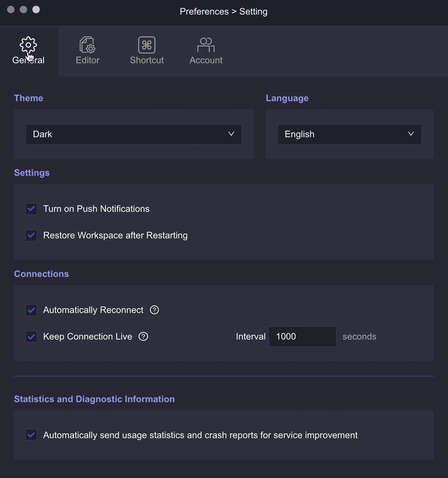Open the Account people icon

pyautogui.click(x=206, y=45)
